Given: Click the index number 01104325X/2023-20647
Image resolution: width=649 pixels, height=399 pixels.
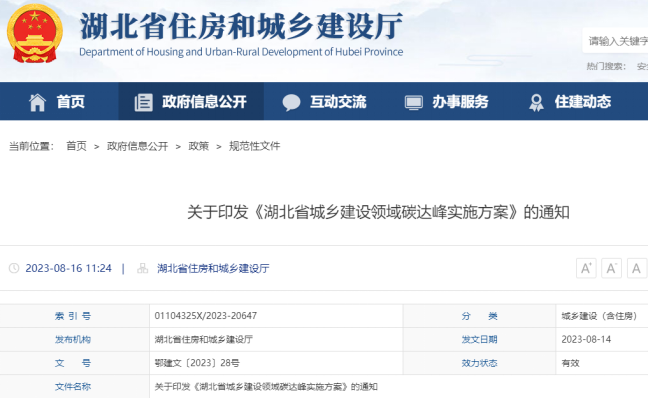Looking at the screenshot, I should [x=206, y=316].
